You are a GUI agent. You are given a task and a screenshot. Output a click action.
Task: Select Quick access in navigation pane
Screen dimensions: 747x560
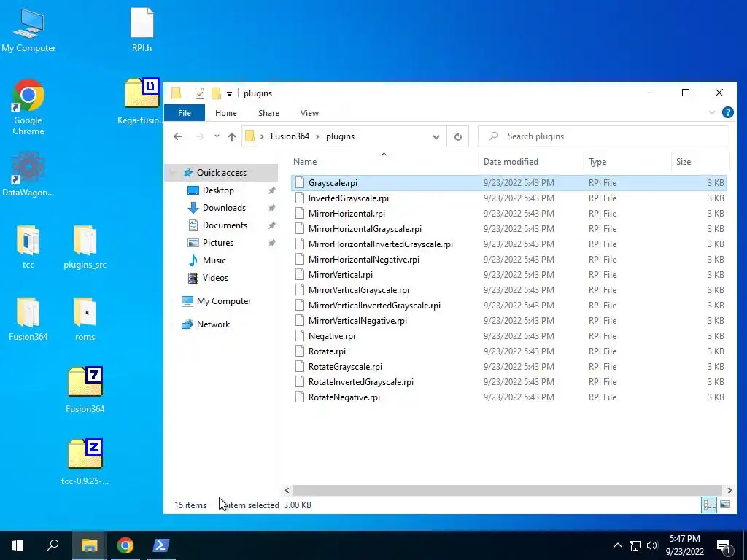(222, 173)
